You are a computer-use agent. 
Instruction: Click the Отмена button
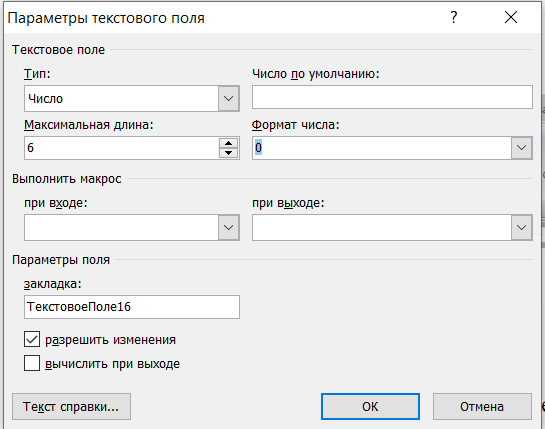coord(482,406)
